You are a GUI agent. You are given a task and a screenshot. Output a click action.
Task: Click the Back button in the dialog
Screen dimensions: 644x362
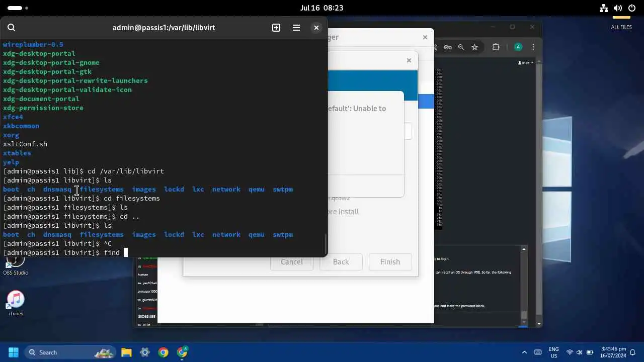click(x=341, y=261)
